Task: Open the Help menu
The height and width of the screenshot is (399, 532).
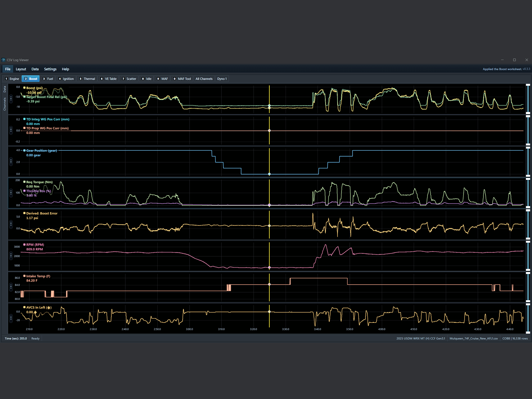Action: coord(66,69)
